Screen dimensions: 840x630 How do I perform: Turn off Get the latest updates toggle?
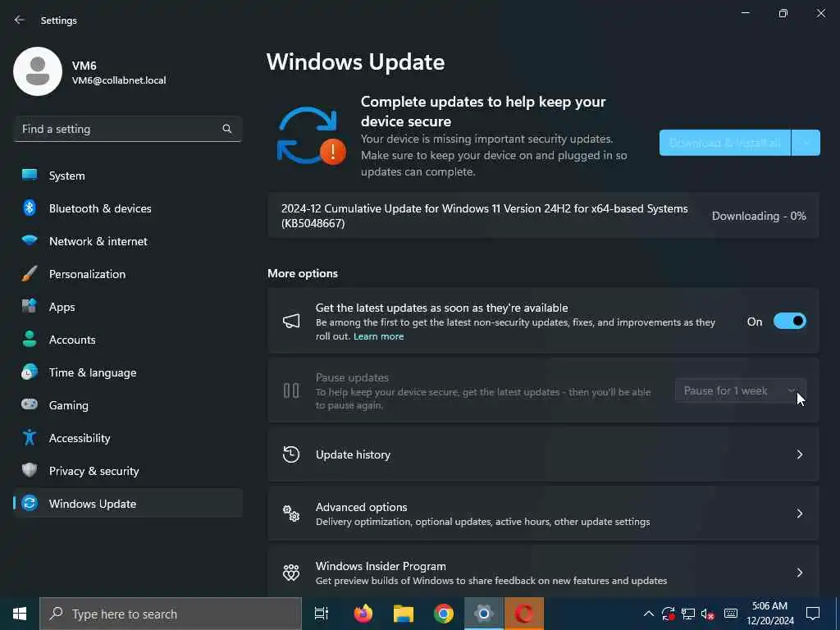tap(790, 321)
